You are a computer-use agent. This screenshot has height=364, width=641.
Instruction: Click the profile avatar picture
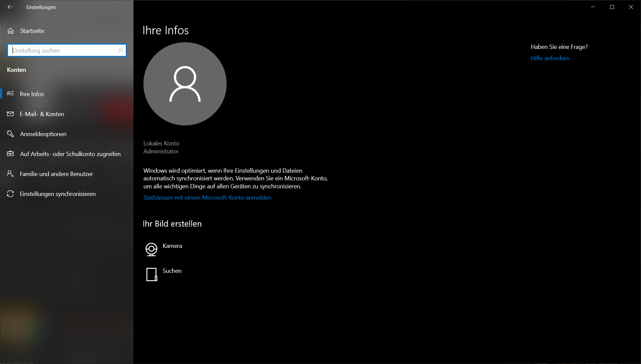tap(185, 84)
